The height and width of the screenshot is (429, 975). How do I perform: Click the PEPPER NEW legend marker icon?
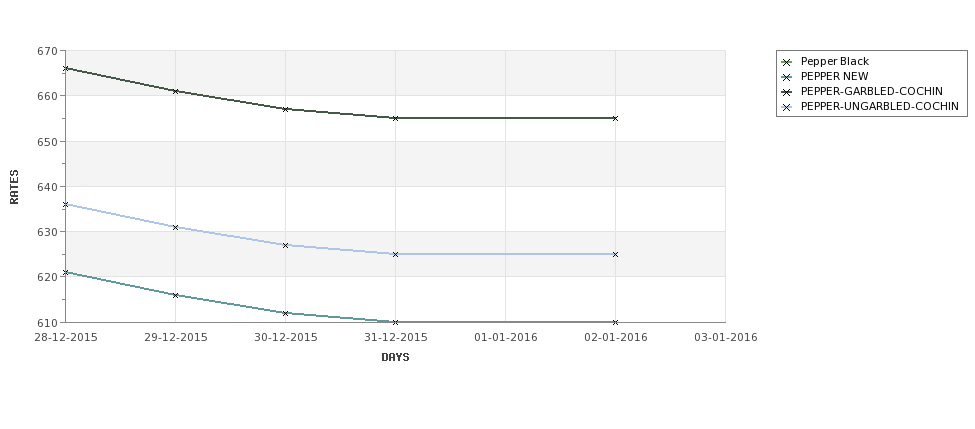tap(787, 77)
